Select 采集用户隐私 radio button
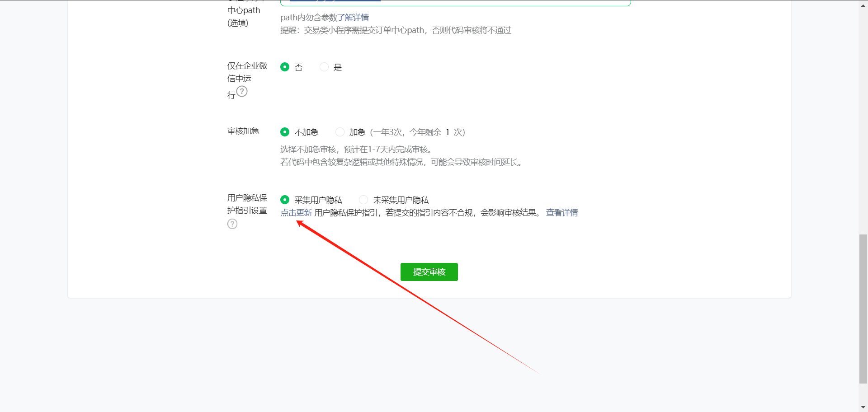Image resolution: width=868 pixels, height=412 pixels. 285,200
